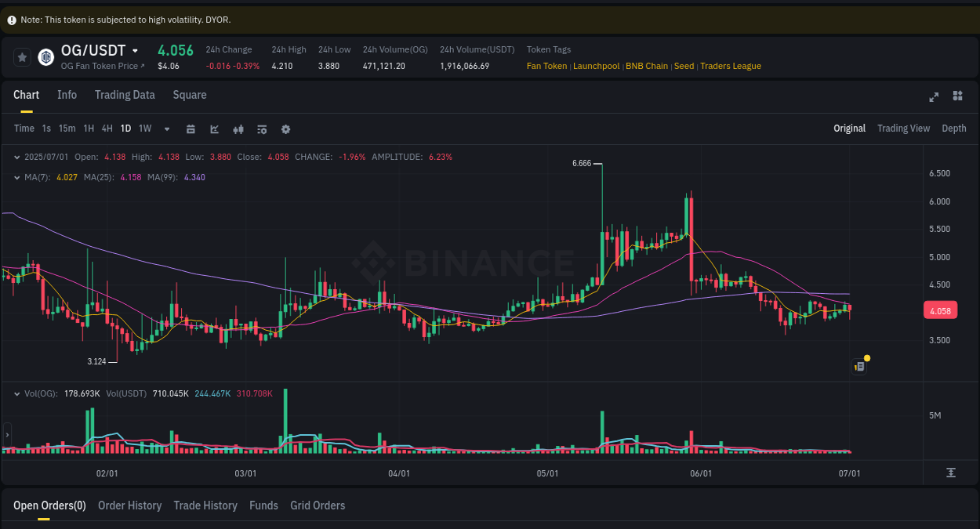Collapse the MA indicator row arrow
Viewport: 980px width, 529px height.
point(16,177)
